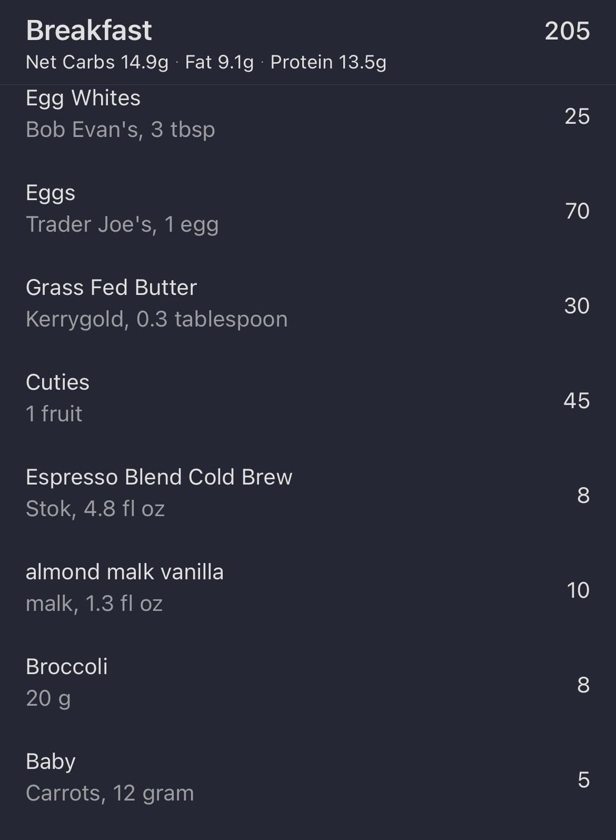Open the Breakfast macros summary line
The image size is (616, 840).
click(x=206, y=62)
